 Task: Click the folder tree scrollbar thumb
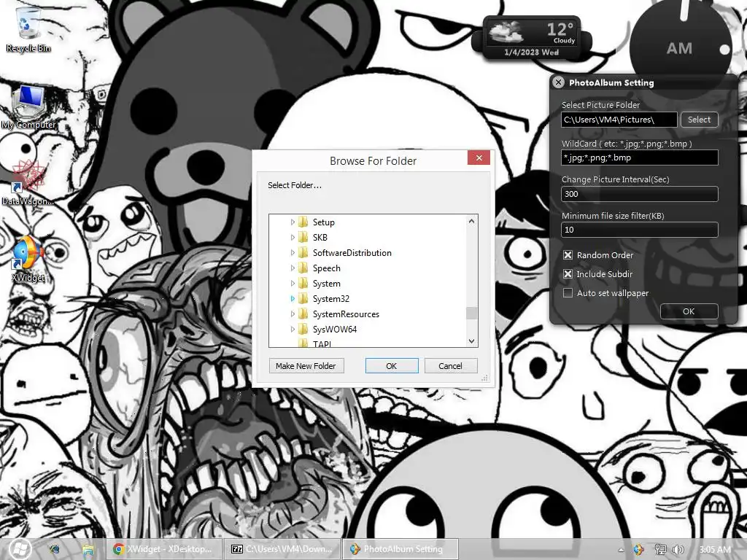(472, 313)
